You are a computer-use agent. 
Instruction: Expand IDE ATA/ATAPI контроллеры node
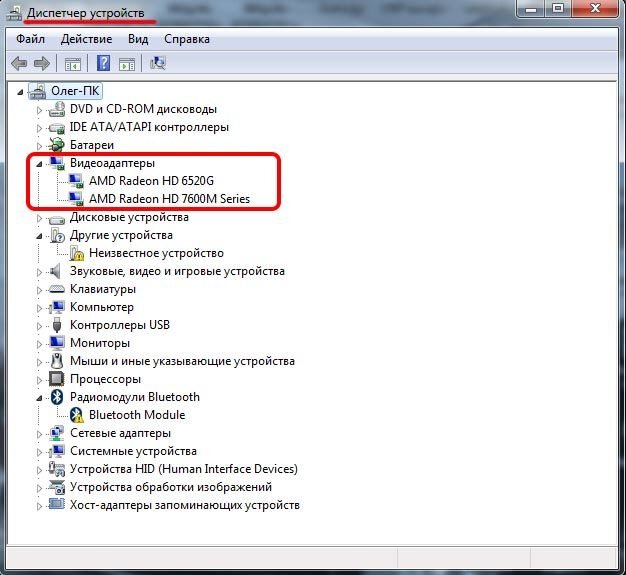click(39, 128)
